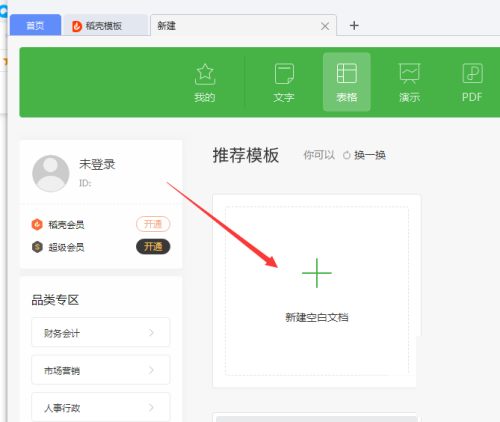Expand the 人事行政 category
The width and height of the screenshot is (500, 422).
click(x=101, y=407)
